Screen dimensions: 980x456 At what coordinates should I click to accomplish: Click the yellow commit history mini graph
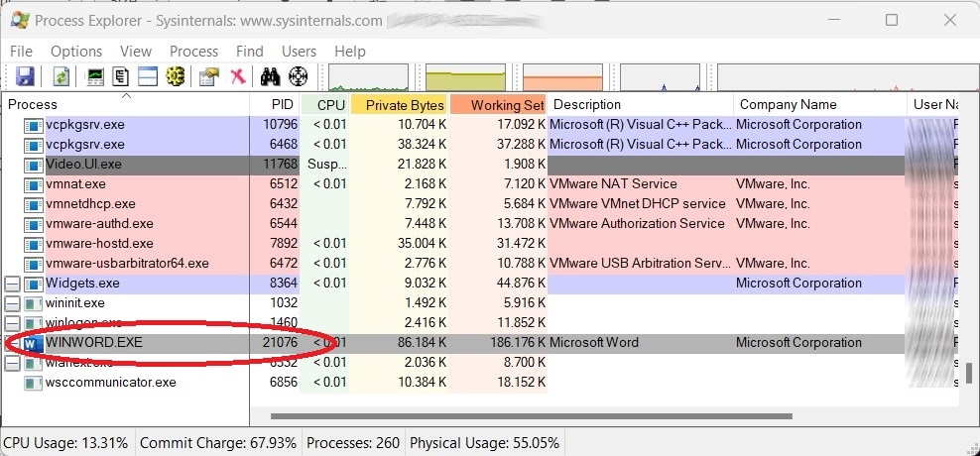point(465,77)
